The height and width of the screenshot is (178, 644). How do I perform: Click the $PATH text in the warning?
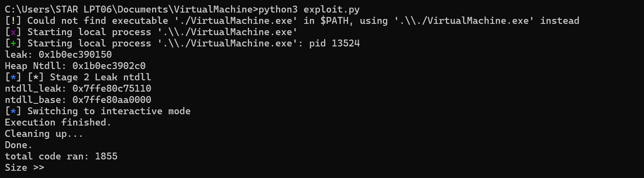tap(334, 21)
